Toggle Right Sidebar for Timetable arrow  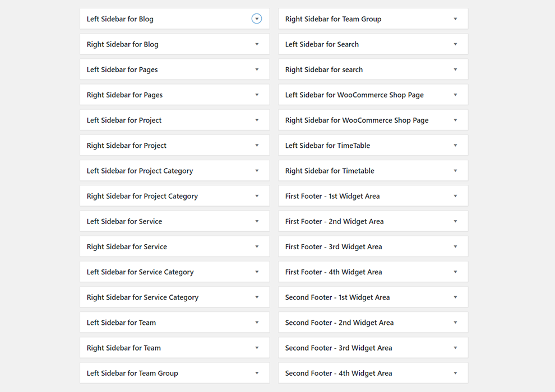(x=455, y=171)
